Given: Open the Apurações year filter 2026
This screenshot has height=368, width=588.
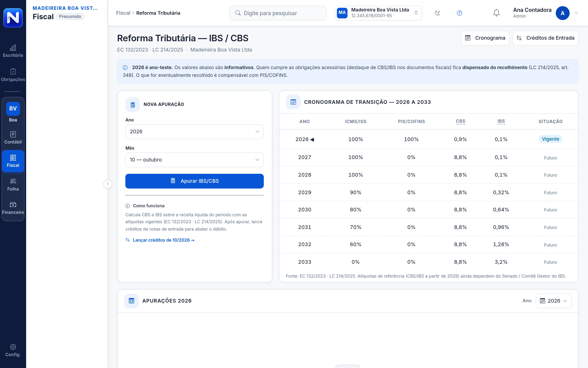Looking at the screenshot, I should 553,301.
